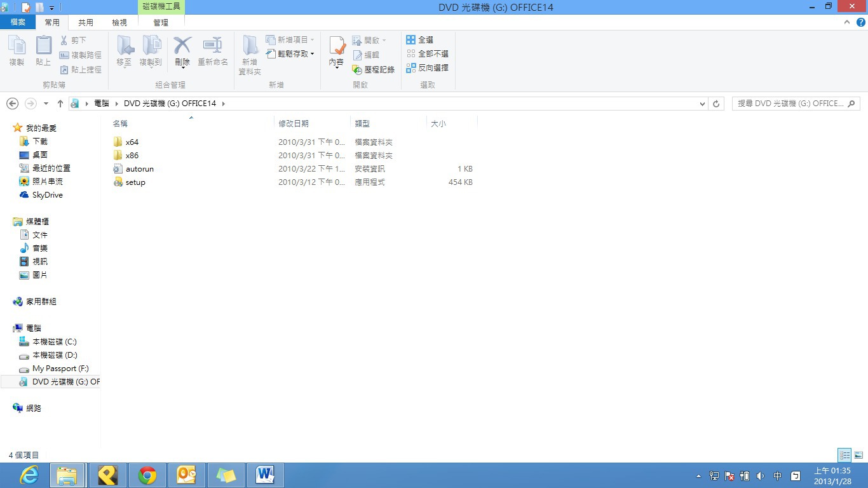
Task: Open Desktop (桌面) in favorites
Action: [33, 155]
